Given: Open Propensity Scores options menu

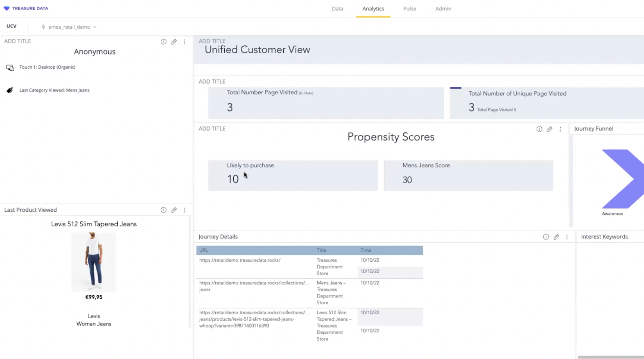Looking at the screenshot, I should click(x=560, y=129).
